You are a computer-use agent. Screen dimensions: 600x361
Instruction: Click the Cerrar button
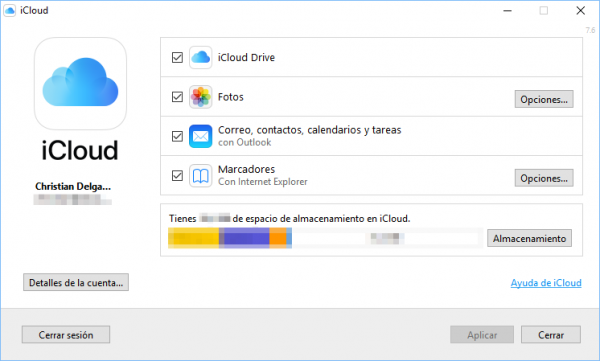(x=551, y=335)
